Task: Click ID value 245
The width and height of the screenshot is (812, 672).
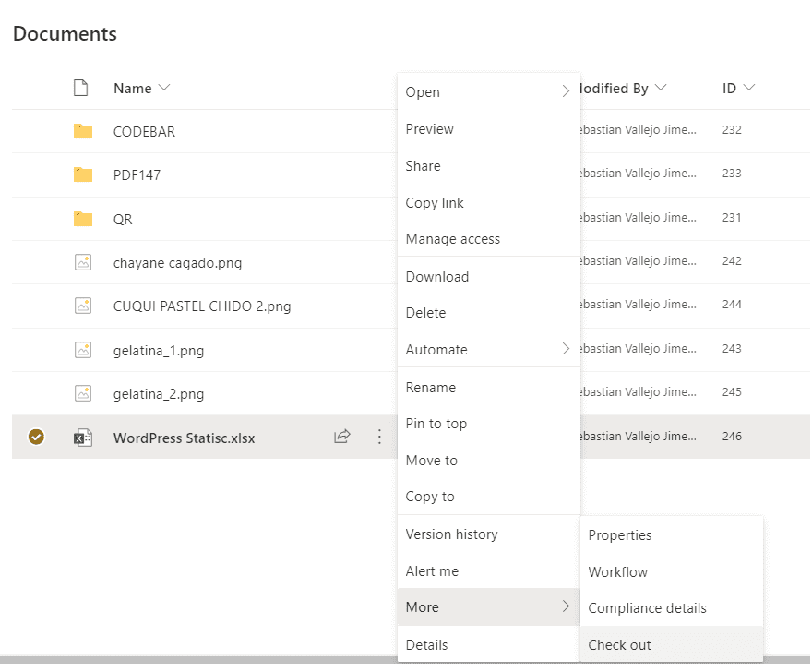Action: [x=732, y=391]
